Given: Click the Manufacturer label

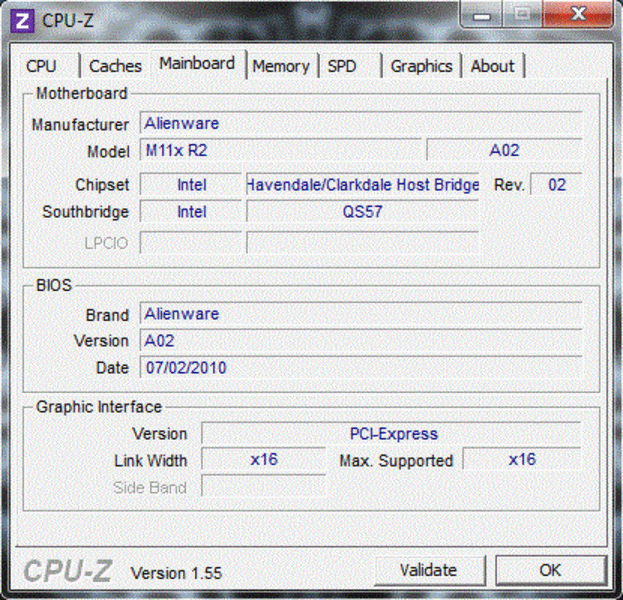Looking at the screenshot, I should pyautogui.click(x=80, y=125).
